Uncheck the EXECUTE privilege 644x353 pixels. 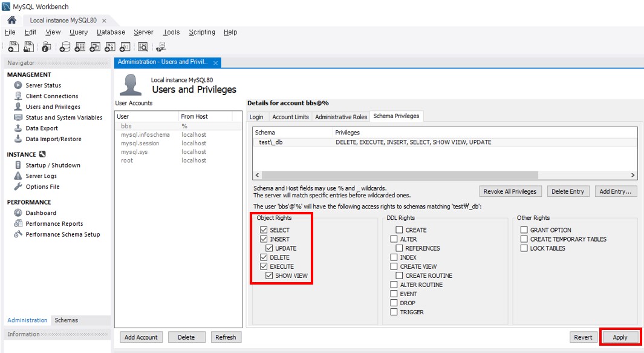[264, 266]
